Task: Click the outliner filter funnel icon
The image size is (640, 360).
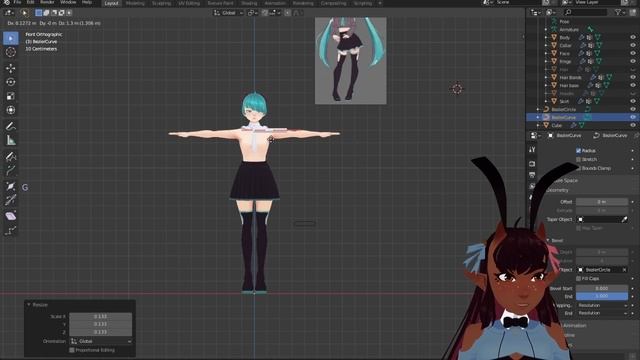Action: click(618, 13)
